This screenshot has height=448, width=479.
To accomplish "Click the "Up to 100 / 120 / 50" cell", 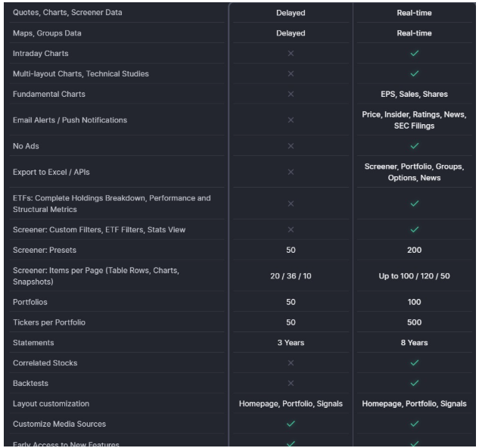I will coord(413,275).
